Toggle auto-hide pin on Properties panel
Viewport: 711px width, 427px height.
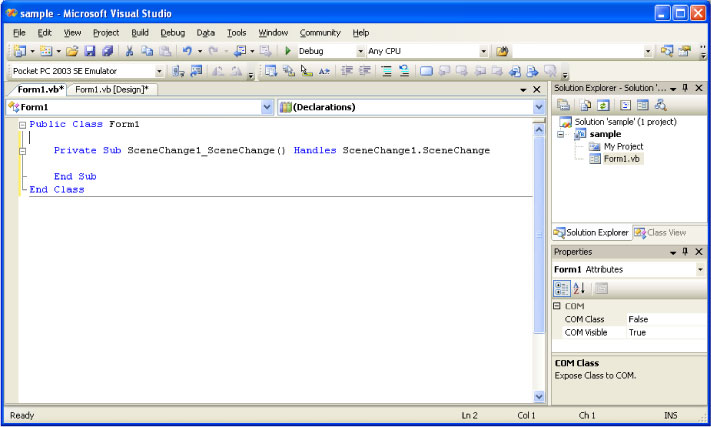[685, 252]
